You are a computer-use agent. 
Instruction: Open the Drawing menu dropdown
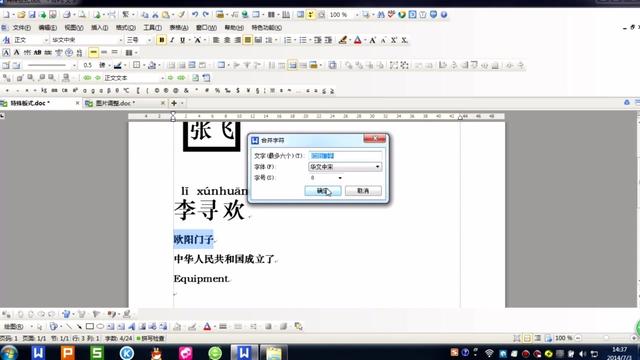[x=16, y=326]
